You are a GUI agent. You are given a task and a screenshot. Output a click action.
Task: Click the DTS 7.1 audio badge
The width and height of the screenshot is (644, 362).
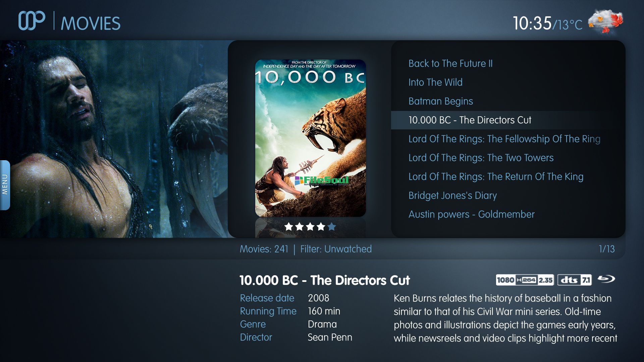click(x=575, y=280)
